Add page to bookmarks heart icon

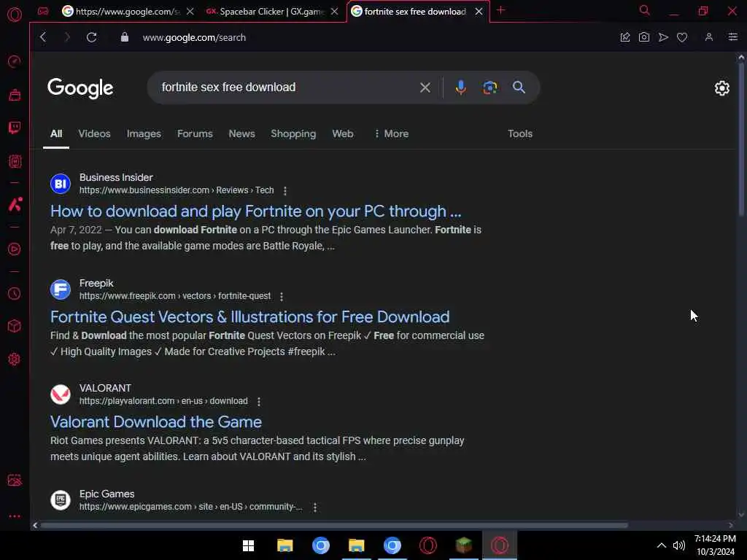click(682, 37)
